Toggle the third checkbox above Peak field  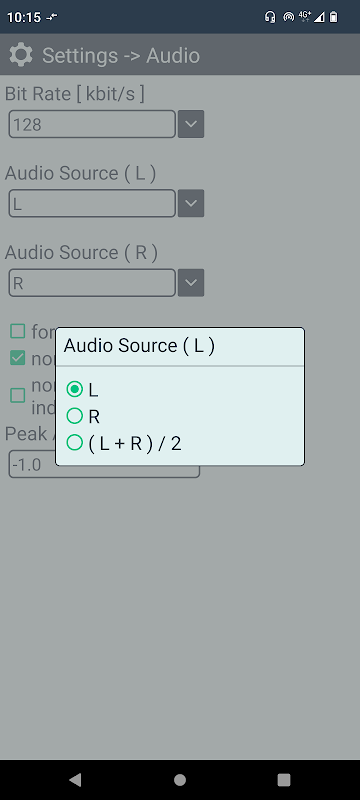[18, 395]
